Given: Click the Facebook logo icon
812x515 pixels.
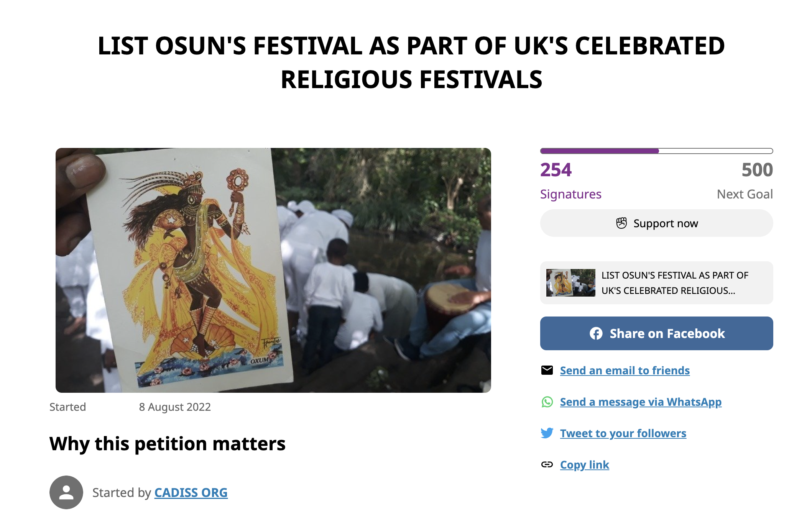Looking at the screenshot, I should (x=596, y=333).
